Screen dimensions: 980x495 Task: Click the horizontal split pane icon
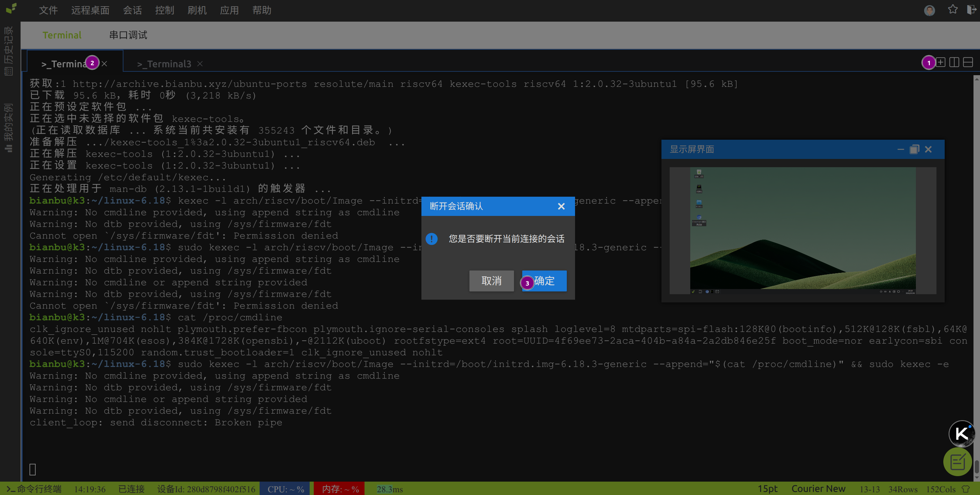click(x=968, y=62)
